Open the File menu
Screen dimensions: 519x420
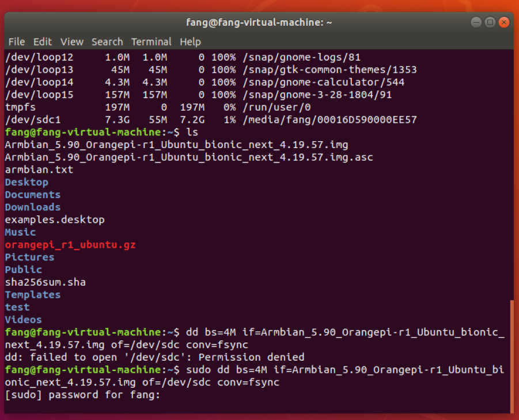click(17, 41)
